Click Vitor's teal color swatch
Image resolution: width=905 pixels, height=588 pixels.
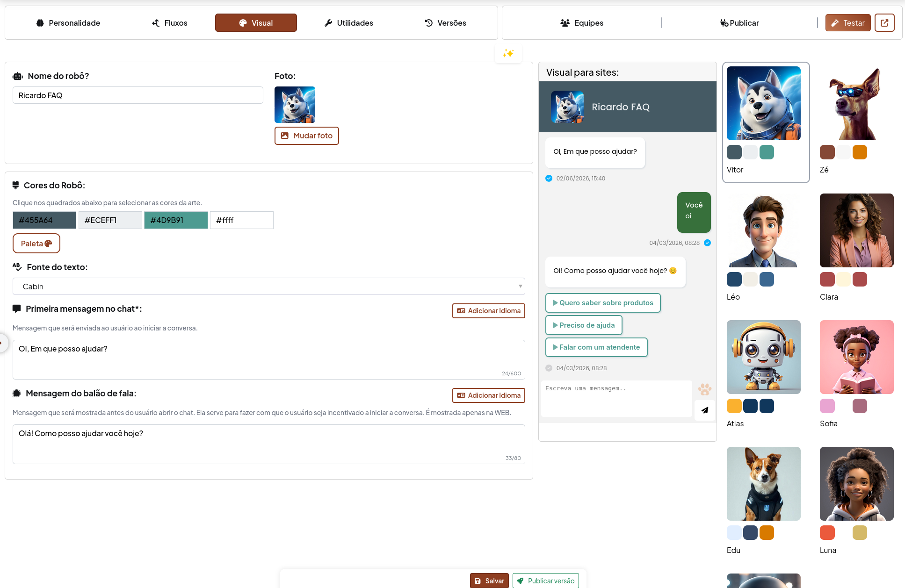click(767, 152)
